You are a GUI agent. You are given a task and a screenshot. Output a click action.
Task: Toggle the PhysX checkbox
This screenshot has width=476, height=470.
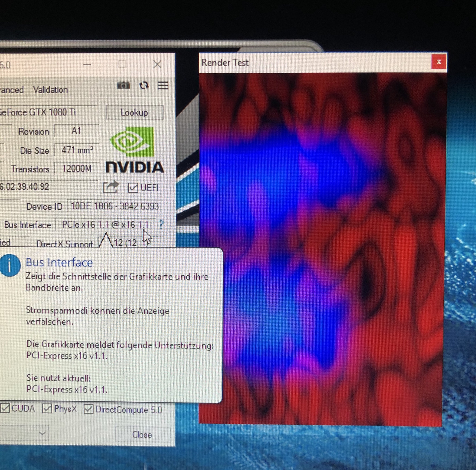47,409
